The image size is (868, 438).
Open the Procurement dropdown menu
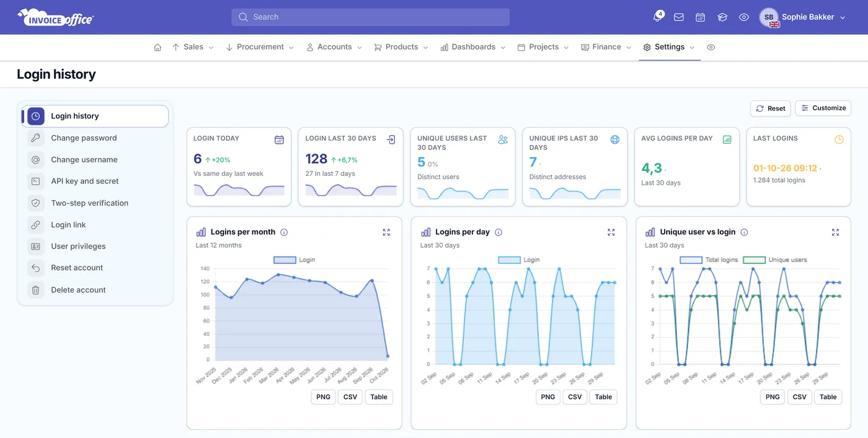[260, 47]
